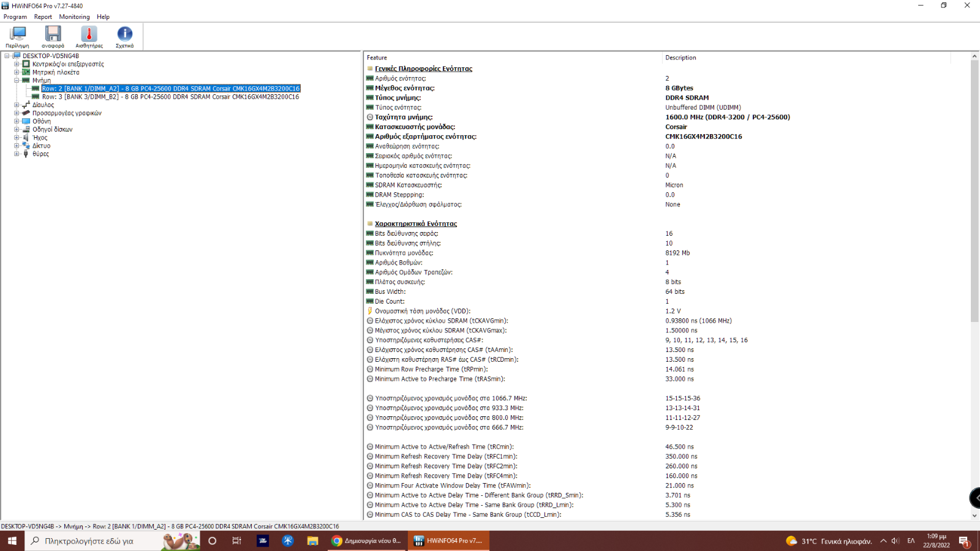Collapse the DESKTOP-VD5NG4B root node
This screenshot has height=551, width=980.
[x=7, y=56]
